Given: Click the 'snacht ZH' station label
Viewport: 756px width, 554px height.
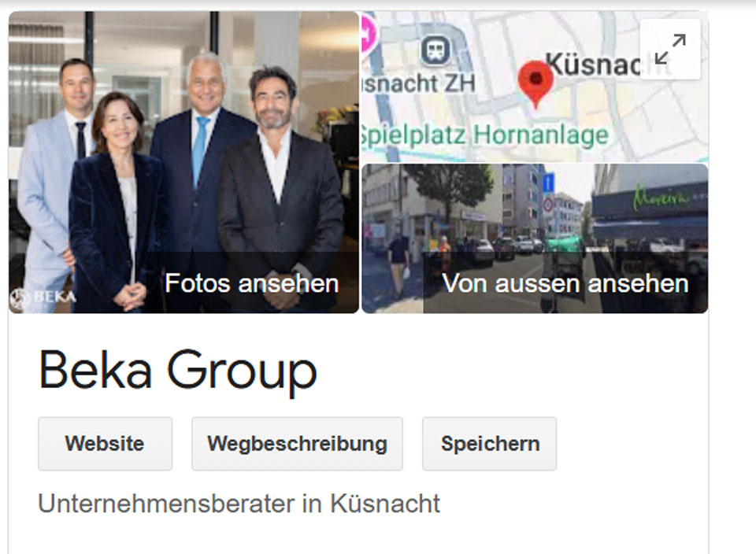Looking at the screenshot, I should click(x=419, y=83).
